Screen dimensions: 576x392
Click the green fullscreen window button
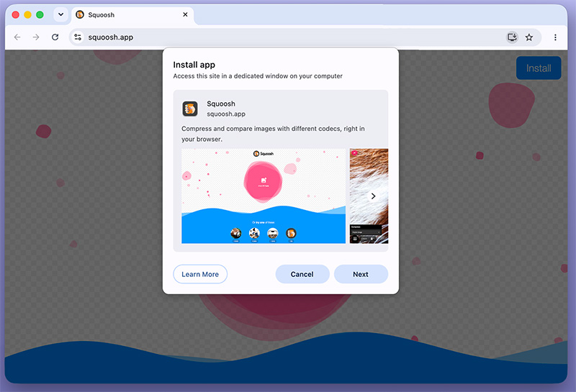pyautogui.click(x=40, y=14)
